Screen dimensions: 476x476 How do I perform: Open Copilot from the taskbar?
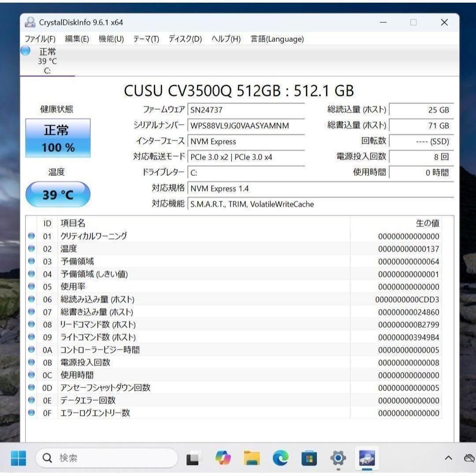coord(223,459)
